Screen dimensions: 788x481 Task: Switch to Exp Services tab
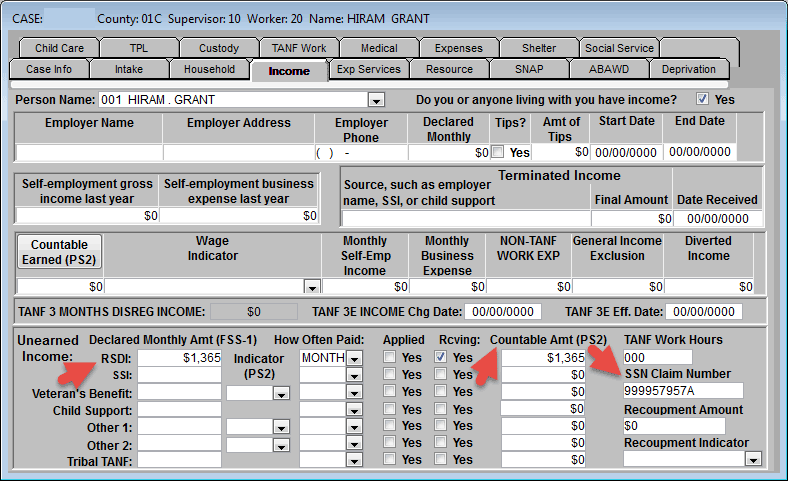pos(369,69)
